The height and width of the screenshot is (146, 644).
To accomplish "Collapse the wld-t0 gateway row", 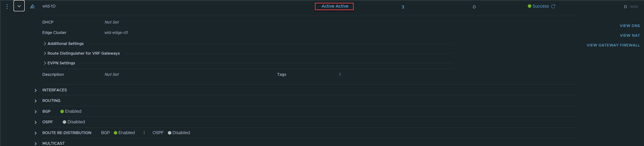I will click(x=19, y=6).
